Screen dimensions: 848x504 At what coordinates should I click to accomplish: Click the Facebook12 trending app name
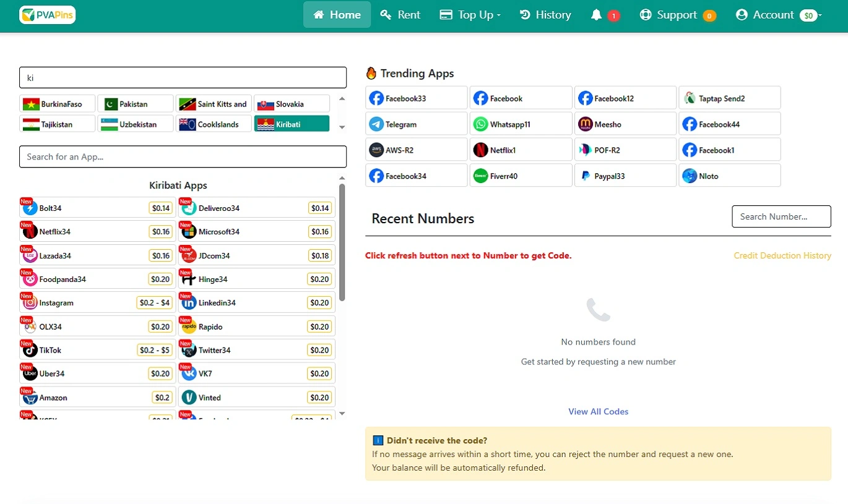tap(614, 98)
